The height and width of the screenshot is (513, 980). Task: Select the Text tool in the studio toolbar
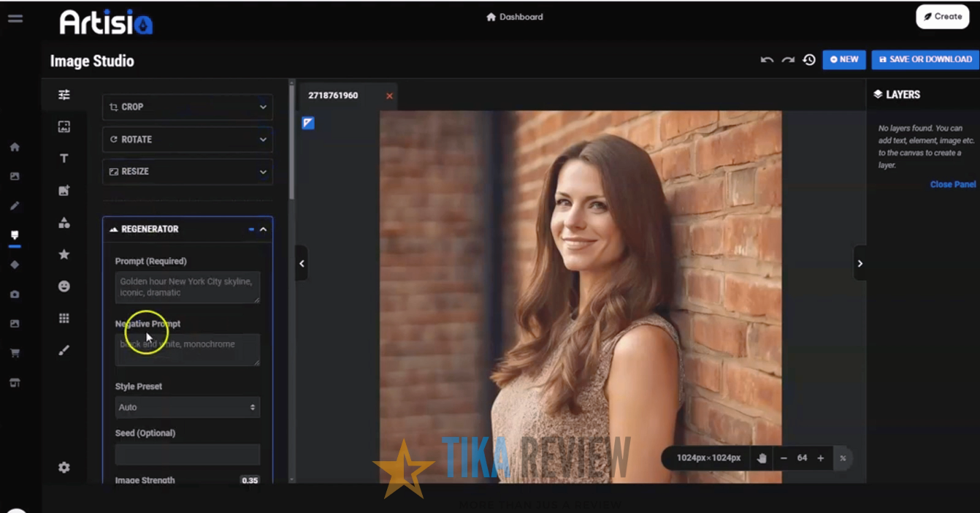(x=64, y=158)
